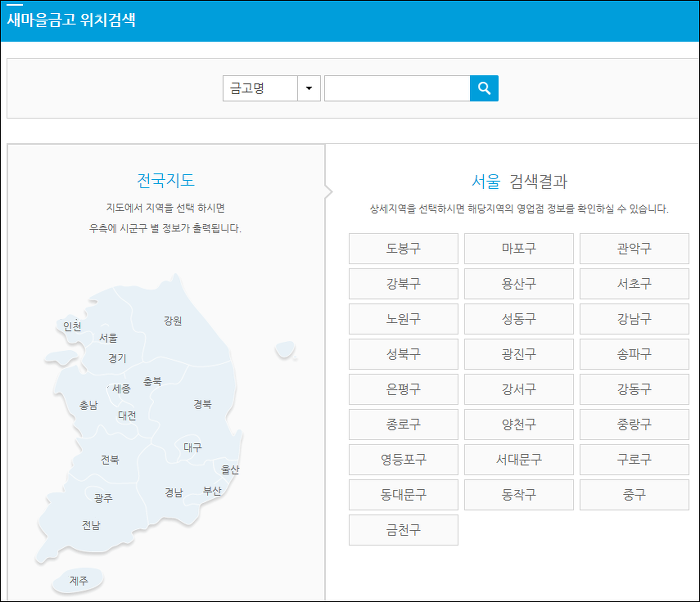This screenshot has width=700, height=602.
Task: Open the 성동구 branch list
Action: [519, 319]
